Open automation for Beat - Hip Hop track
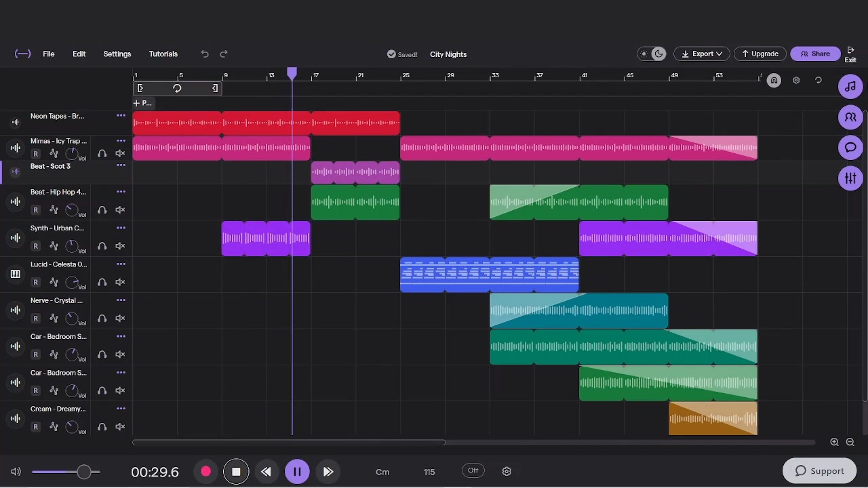868x488 pixels. click(x=54, y=210)
